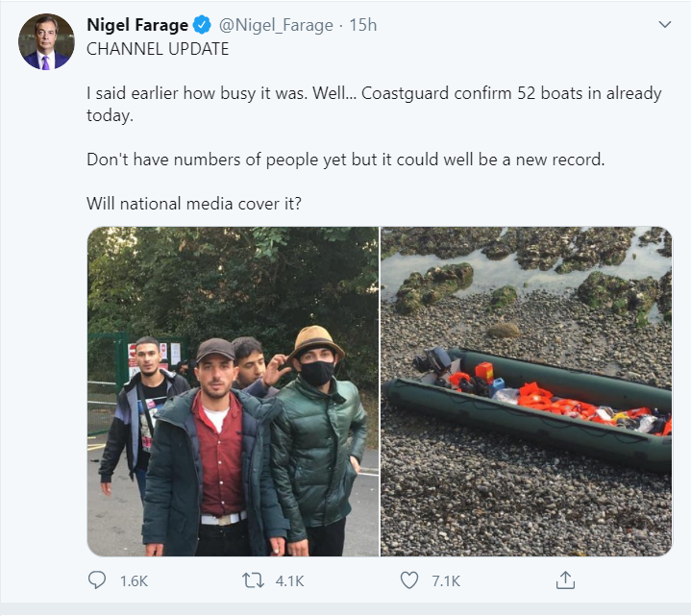The image size is (691, 616).
Task: Expand the tweet options chevron
Action: 663,24
